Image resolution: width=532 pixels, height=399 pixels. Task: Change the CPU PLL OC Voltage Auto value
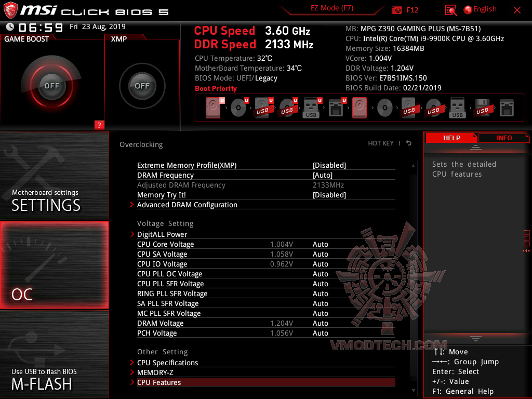tap(320, 274)
